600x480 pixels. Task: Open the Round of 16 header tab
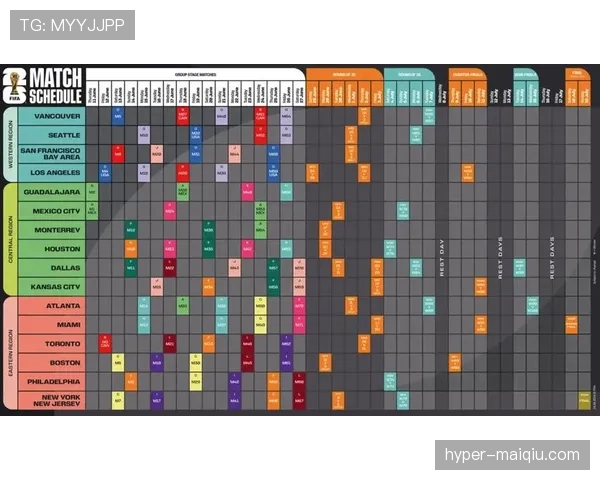[x=409, y=74]
